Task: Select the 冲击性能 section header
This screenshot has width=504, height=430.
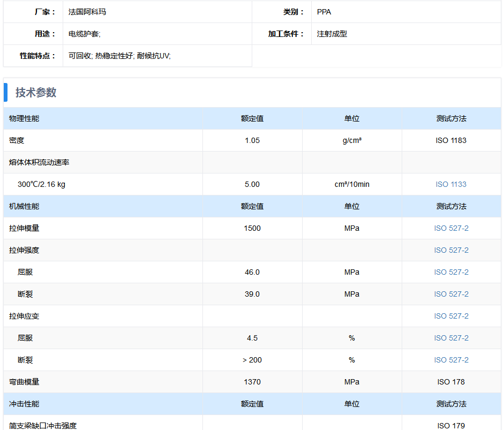Action: (x=24, y=404)
